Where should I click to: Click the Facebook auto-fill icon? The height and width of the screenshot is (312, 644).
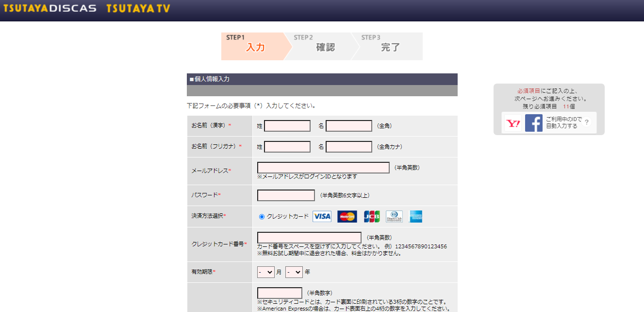(x=534, y=123)
